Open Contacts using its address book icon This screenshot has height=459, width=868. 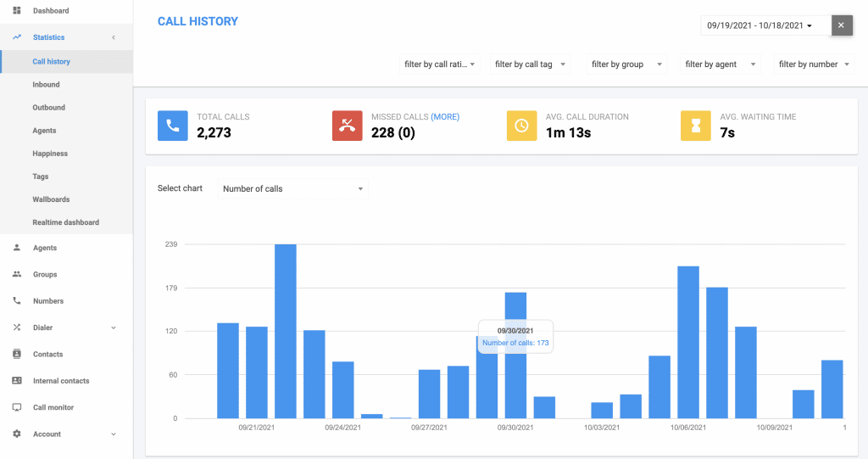click(17, 354)
